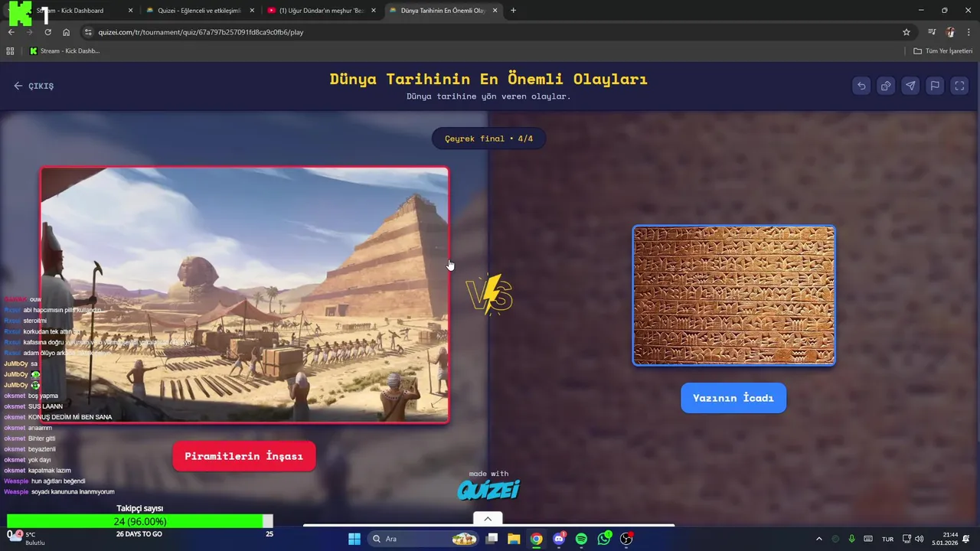The width and height of the screenshot is (980, 551).
Task: Expand the up-chevron tab at page bottom
Action: point(488,519)
